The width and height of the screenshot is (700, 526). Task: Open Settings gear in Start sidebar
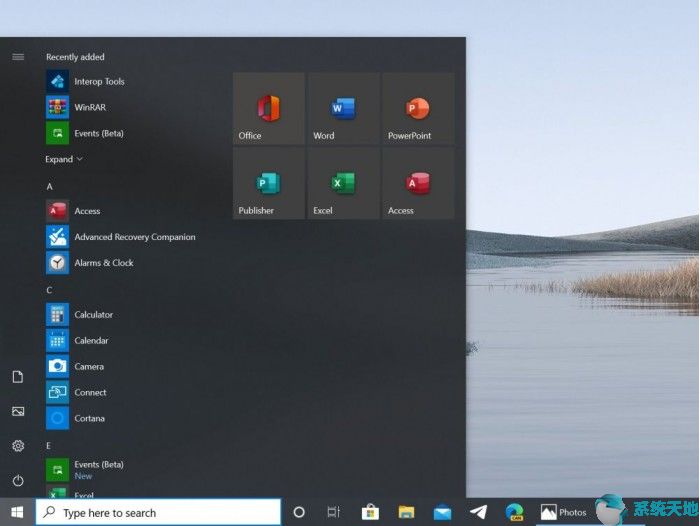point(18,446)
